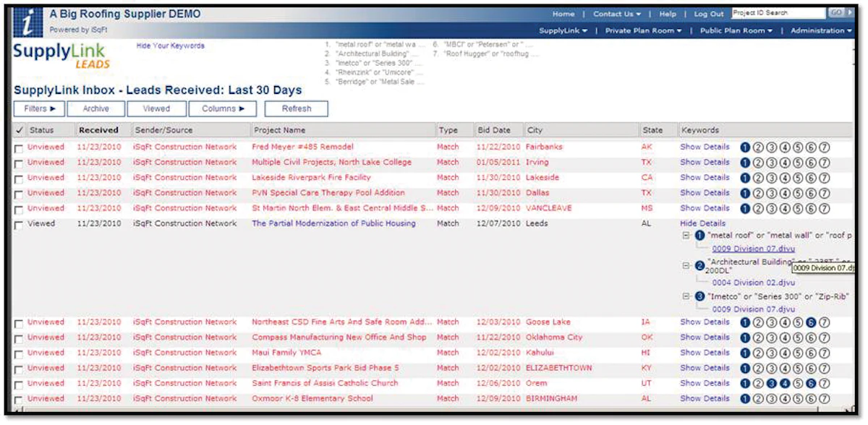Click the Viewed button
Screen dimensions: 868x425
point(156,108)
